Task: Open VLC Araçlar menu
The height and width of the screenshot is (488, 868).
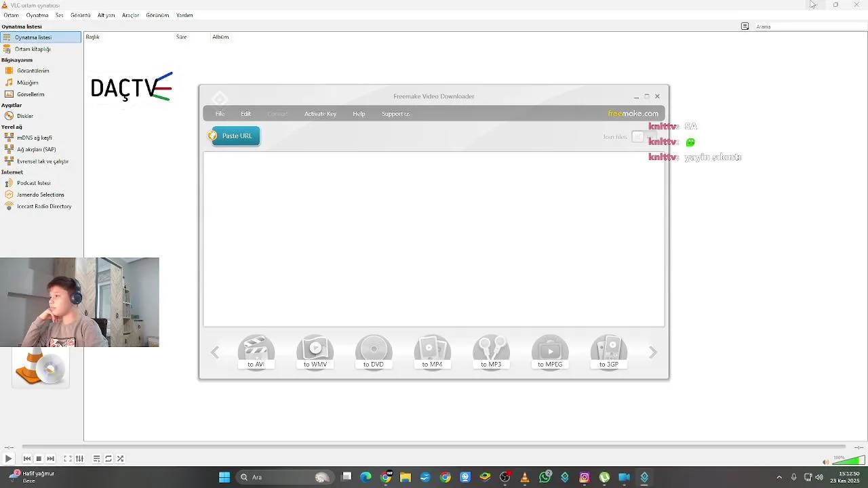Action: 130,15
